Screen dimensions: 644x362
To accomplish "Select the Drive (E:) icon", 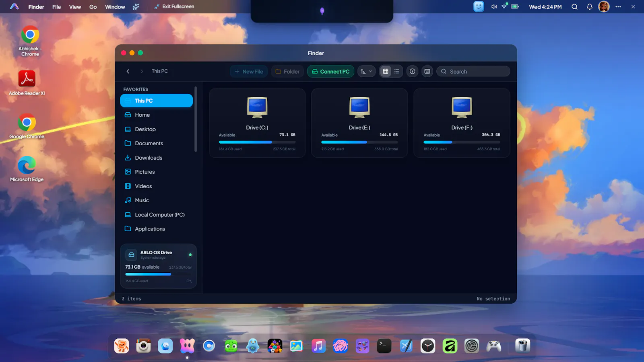I will tap(359, 107).
